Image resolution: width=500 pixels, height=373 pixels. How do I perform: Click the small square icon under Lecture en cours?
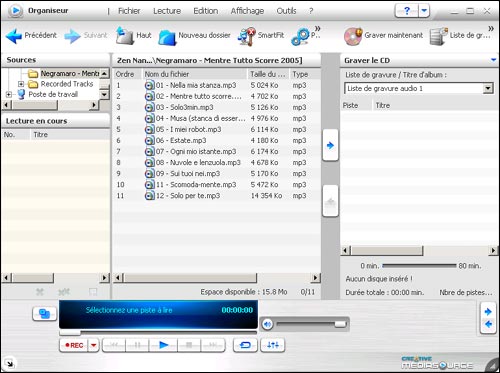click(93, 292)
